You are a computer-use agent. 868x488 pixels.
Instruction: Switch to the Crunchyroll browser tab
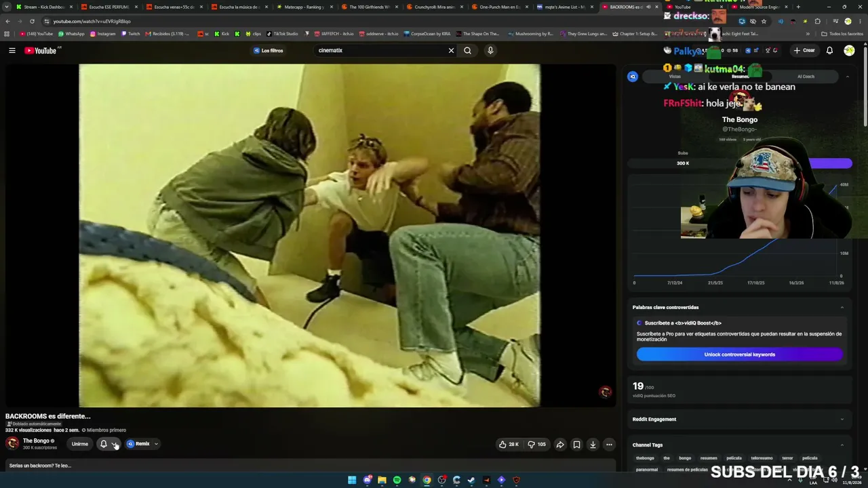(433, 7)
